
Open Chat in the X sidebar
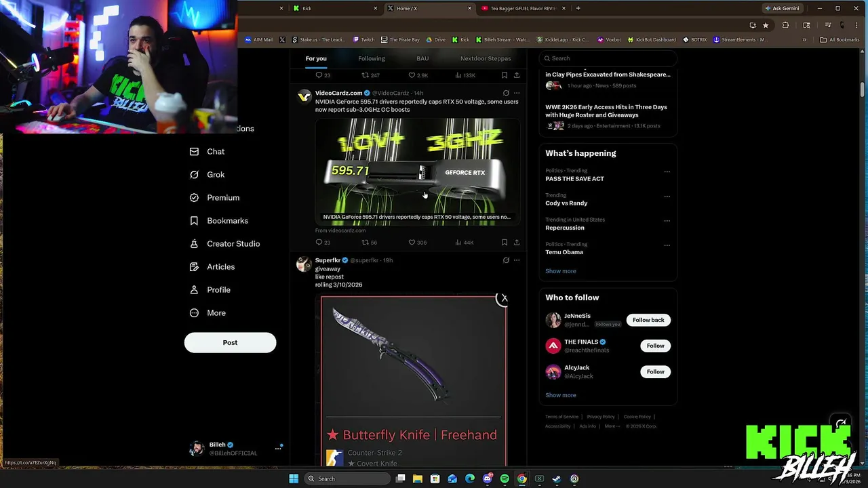pos(207,152)
